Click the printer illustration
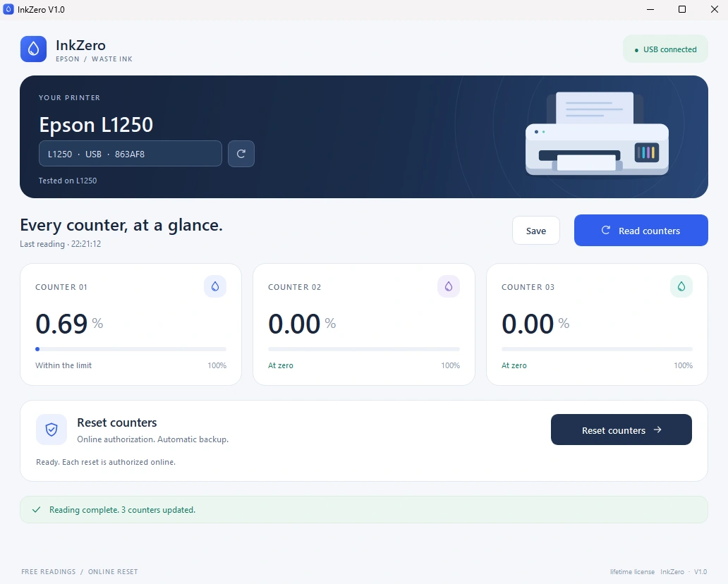This screenshot has height=584, width=728. tap(597, 134)
